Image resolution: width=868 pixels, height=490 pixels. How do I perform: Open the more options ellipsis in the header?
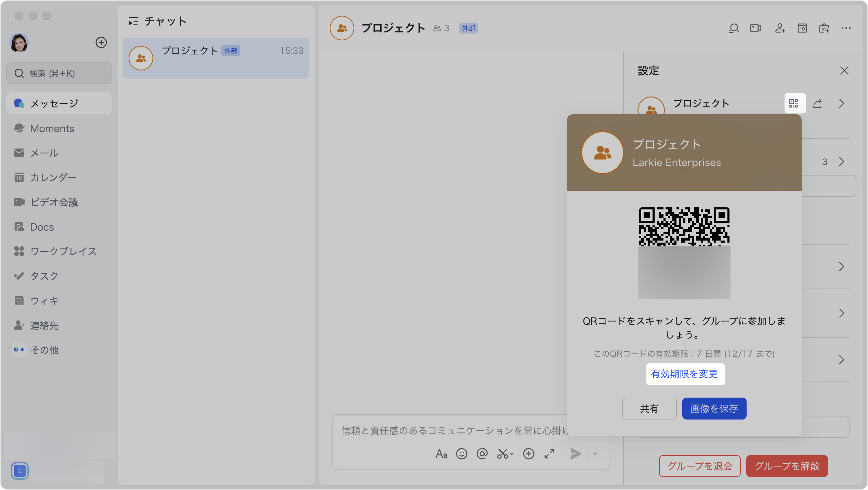[846, 28]
